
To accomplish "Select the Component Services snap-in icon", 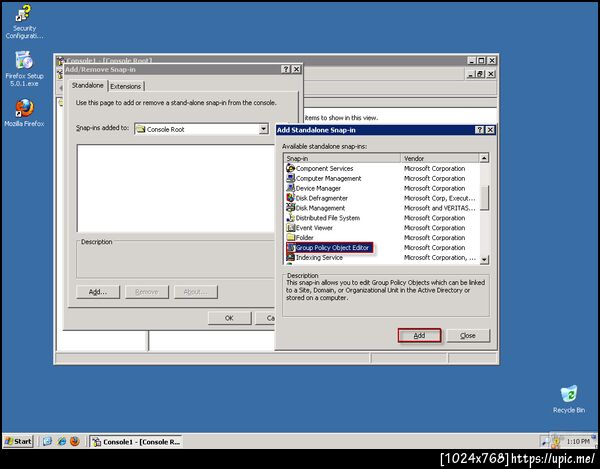I will (x=290, y=168).
